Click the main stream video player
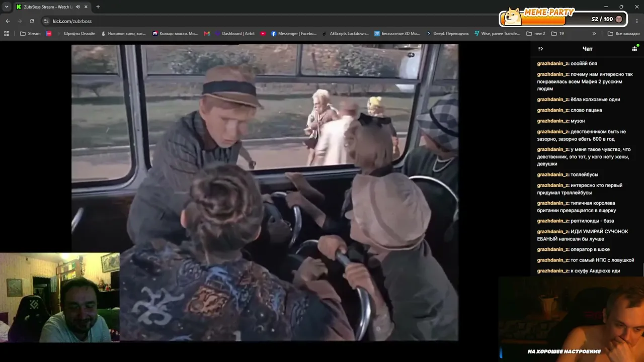Screen dimensions: 644x362 click(x=265, y=193)
